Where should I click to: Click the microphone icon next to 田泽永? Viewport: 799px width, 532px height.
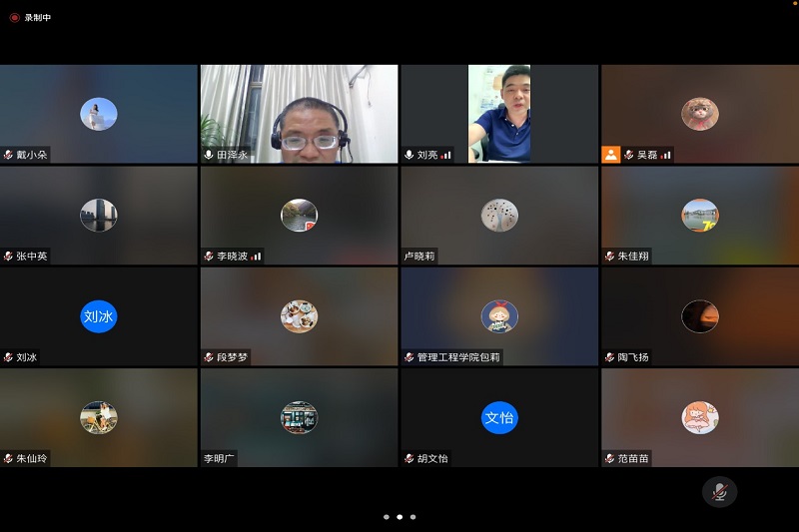[x=209, y=155]
